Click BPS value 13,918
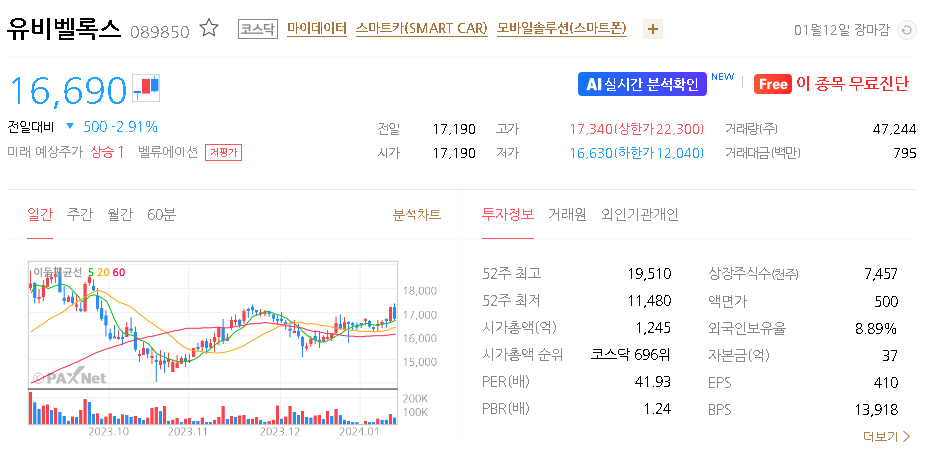 click(876, 409)
